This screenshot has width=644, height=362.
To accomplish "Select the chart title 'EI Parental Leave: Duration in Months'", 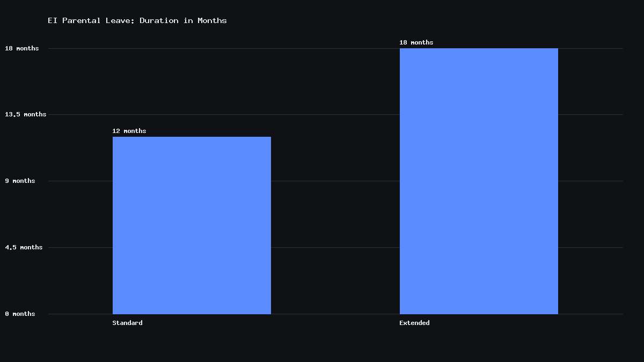I will [x=137, y=20].
